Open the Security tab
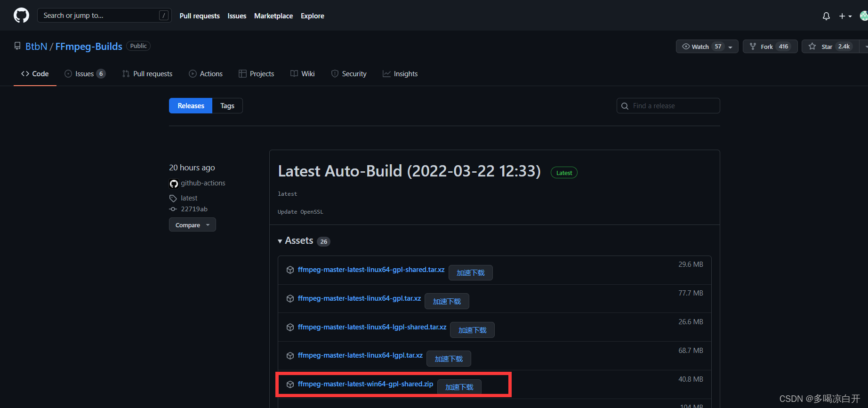Viewport: 868px width, 408px height. click(349, 74)
